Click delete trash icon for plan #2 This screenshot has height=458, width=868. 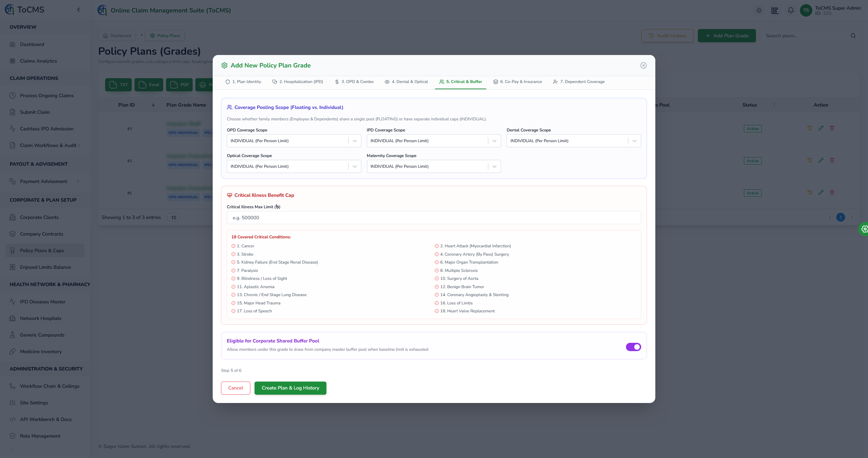click(832, 160)
